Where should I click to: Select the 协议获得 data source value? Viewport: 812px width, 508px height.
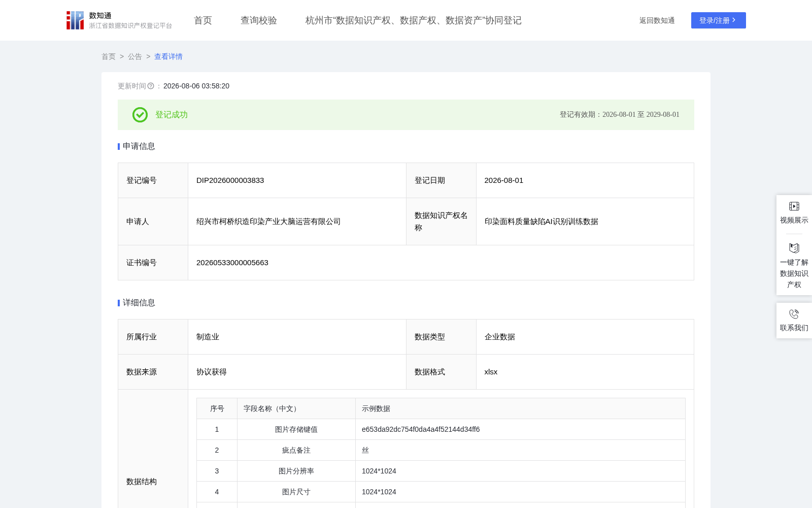(212, 372)
